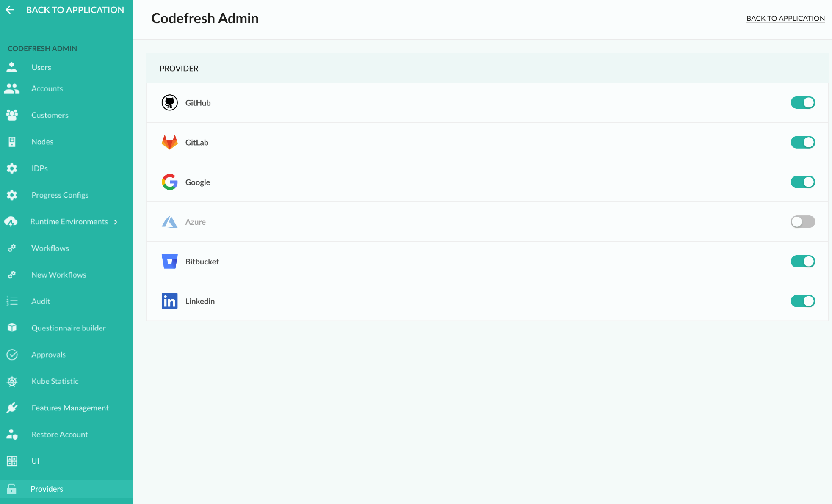
Task: Go to the Accounts section
Action: coord(47,89)
